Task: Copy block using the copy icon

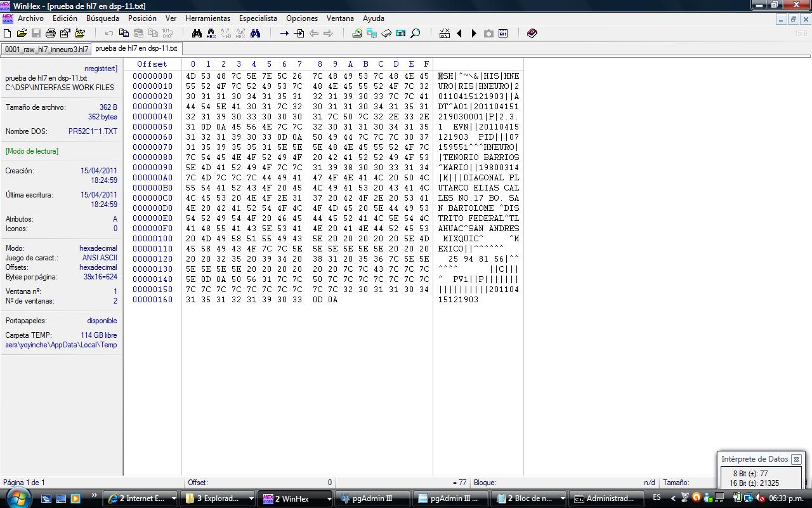Action: click(124, 33)
